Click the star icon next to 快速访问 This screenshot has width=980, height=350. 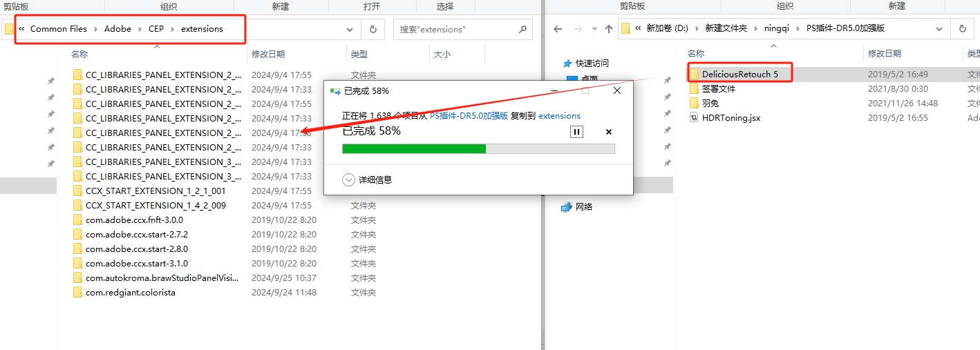(567, 63)
